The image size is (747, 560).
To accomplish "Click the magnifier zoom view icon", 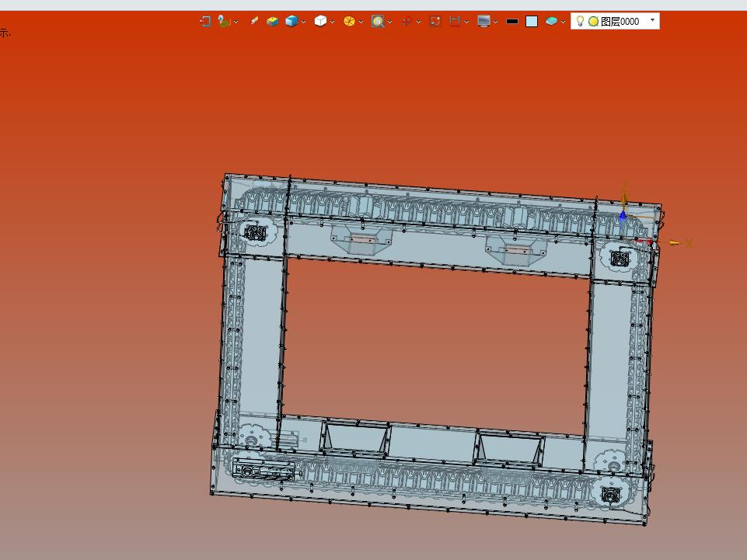I will tap(378, 22).
